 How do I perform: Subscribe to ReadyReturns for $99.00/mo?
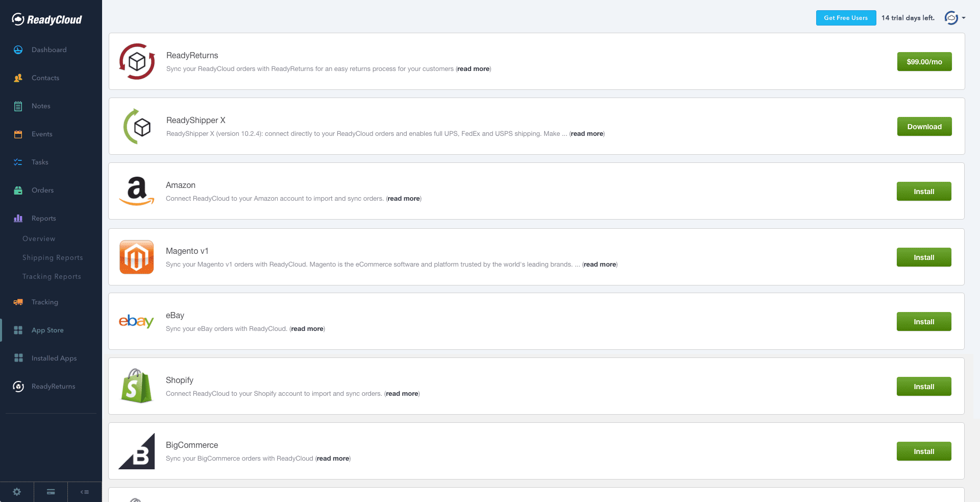tap(924, 62)
